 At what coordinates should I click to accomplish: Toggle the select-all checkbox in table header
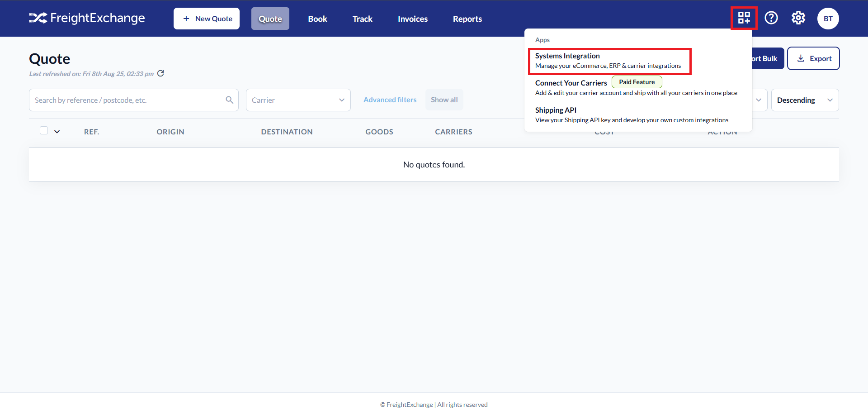[44, 130]
